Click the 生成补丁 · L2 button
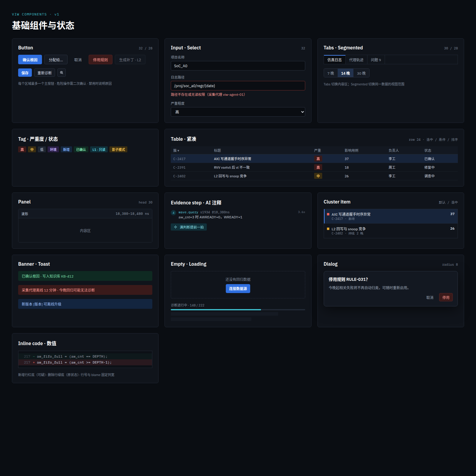The width and height of the screenshot is (476, 476). coord(130,59)
